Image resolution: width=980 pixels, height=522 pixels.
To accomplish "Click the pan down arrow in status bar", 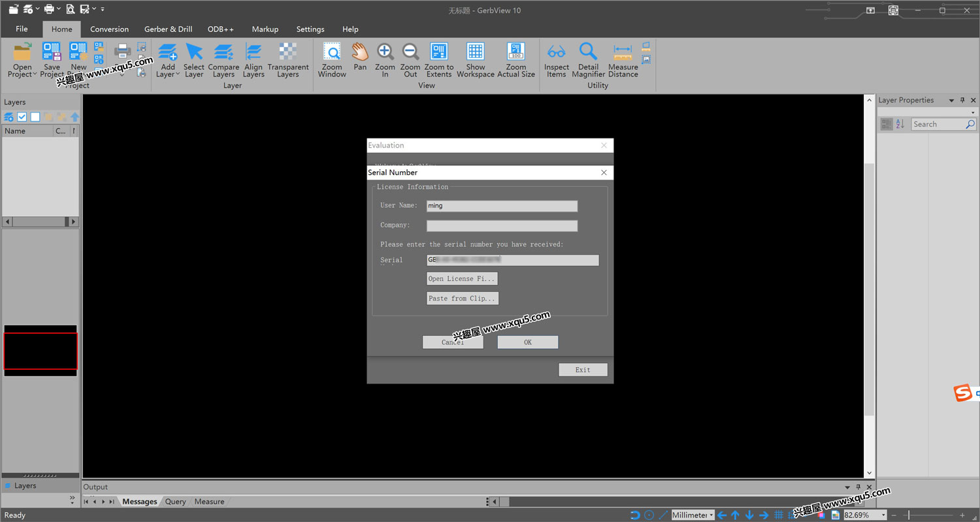I will [749, 515].
